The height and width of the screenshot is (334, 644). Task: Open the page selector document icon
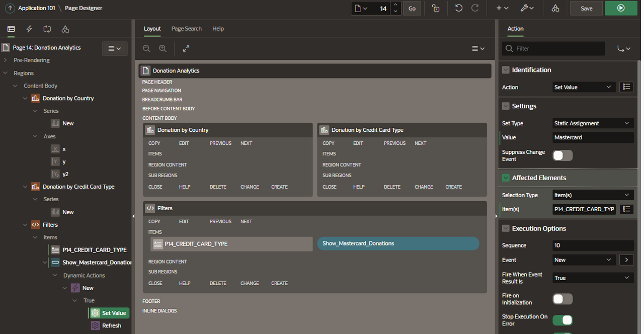pyautogui.click(x=361, y=8)
